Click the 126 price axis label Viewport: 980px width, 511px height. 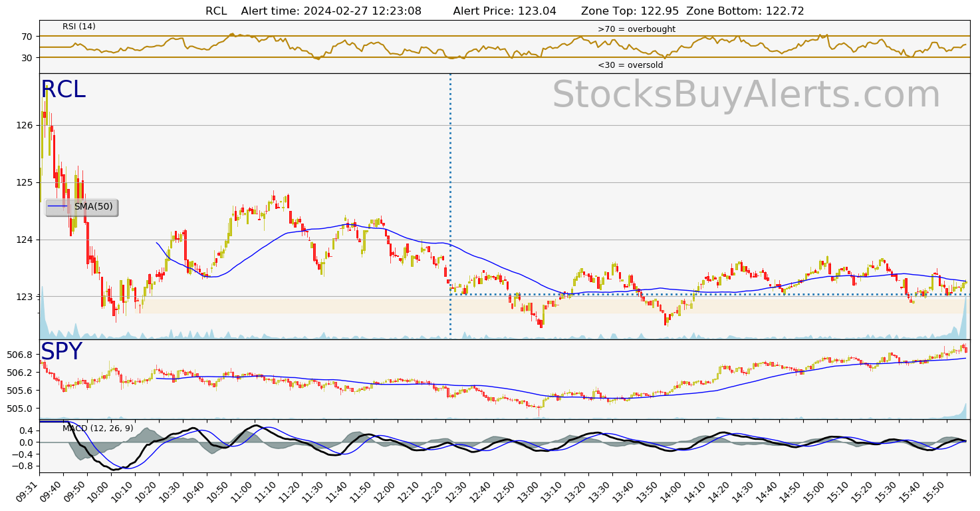[25, 125]
